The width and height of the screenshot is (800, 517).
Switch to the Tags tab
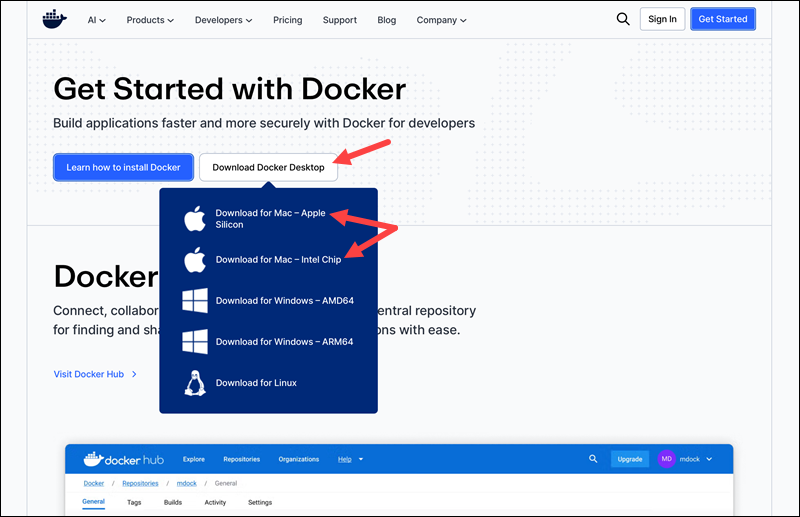click(134, 502)
